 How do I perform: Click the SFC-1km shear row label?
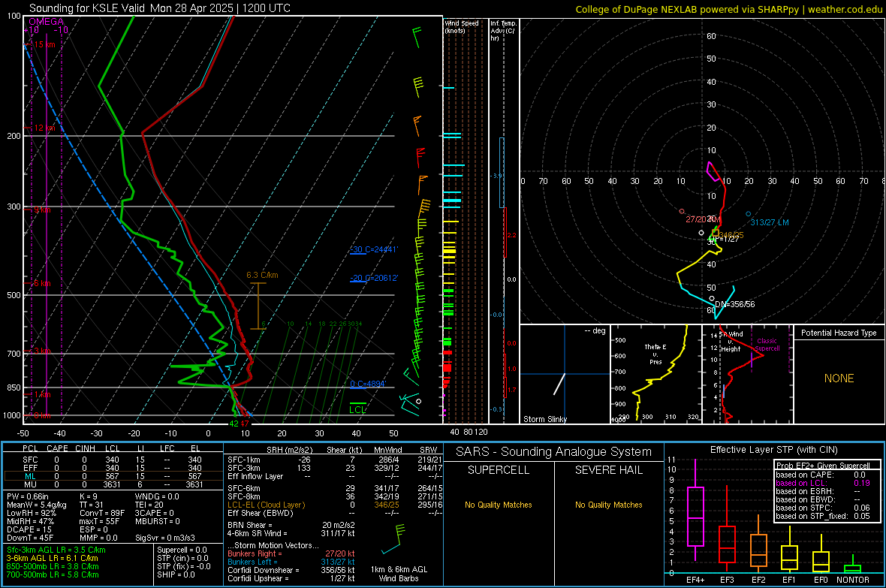click(x=244, y=460)
